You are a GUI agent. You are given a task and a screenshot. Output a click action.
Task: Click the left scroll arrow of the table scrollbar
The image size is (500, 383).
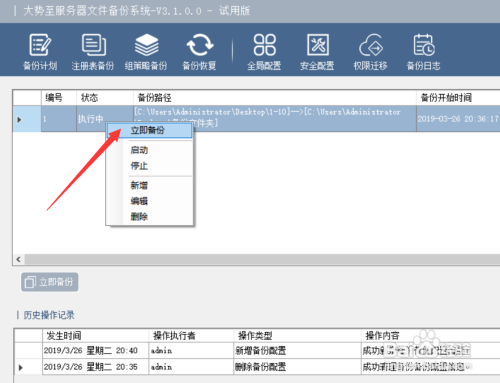click(19, 259)
